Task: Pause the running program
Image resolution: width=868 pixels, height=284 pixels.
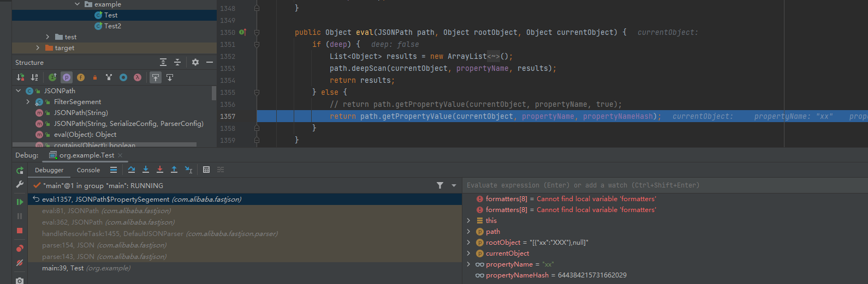Action: click(20, 216)
